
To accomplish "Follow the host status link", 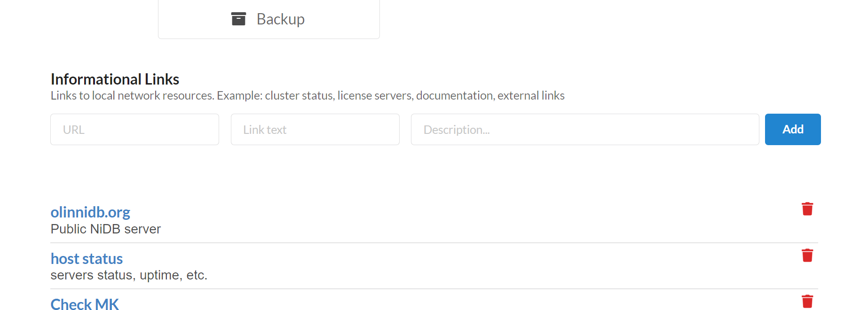I will [x=87, y=259].
